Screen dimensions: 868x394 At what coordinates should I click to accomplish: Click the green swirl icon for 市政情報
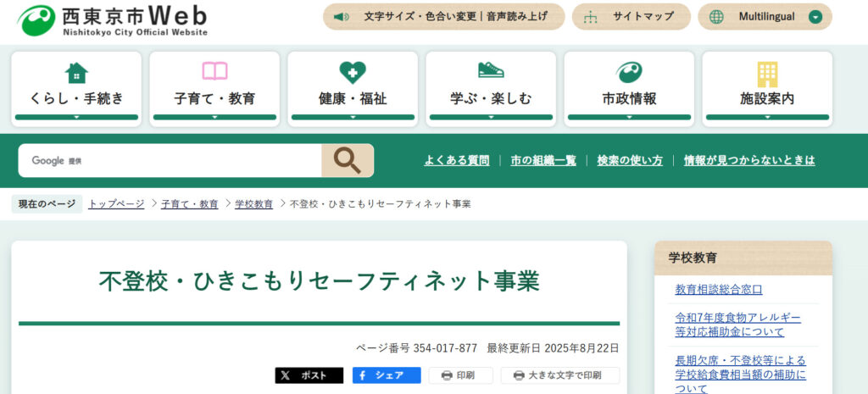[629, 73]
